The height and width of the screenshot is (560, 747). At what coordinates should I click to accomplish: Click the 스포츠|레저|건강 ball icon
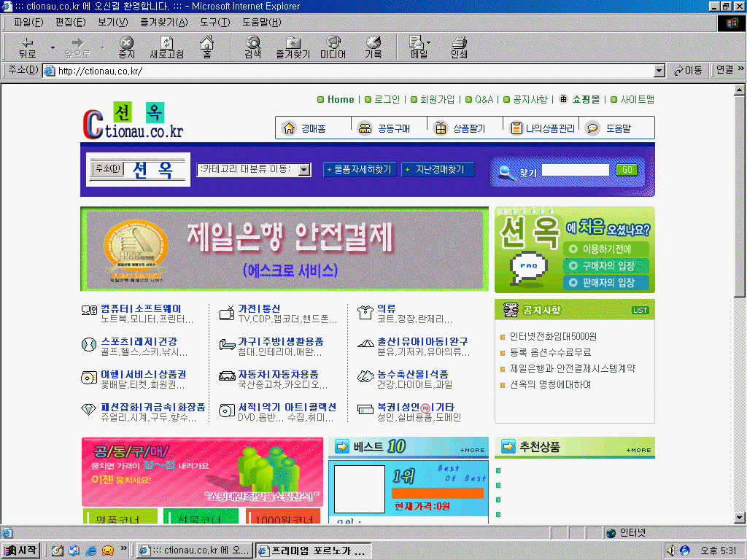coord(88,344)
